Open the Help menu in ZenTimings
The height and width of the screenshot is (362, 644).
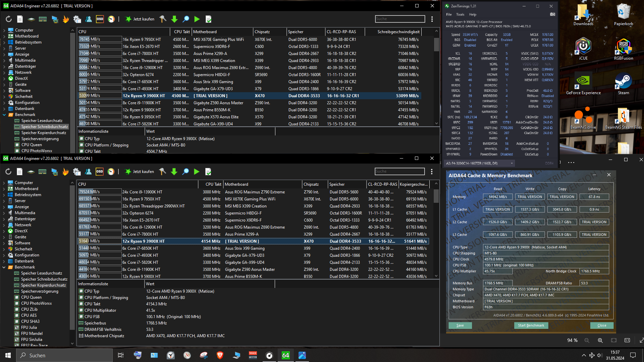(473, 14)
